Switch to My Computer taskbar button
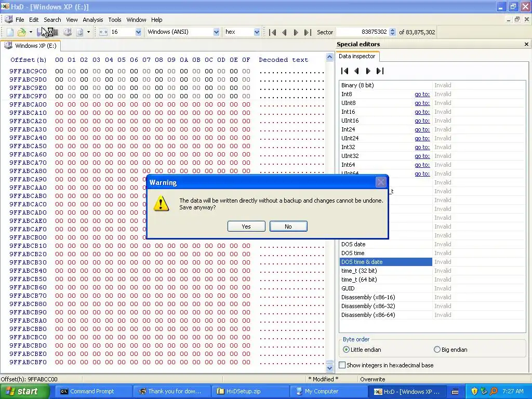The width and height of the screenshot is (532, 399). click(x=328, y=392)
